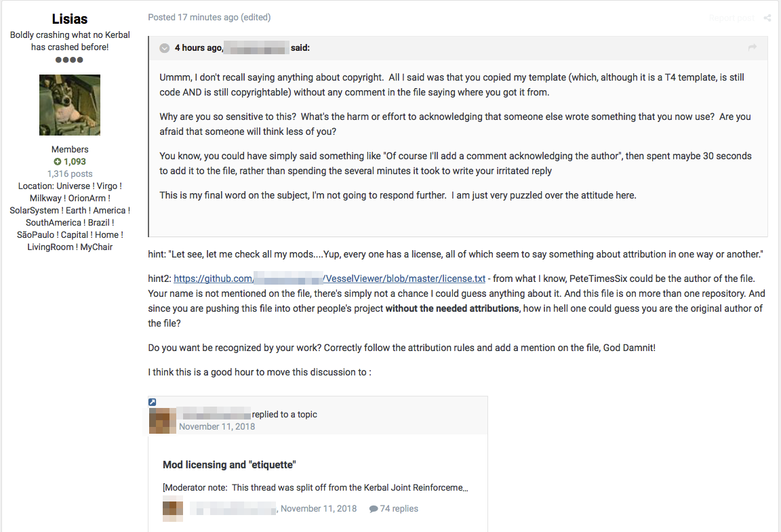Click the 'Posted 17 minutes ago' timestamp

pos(193,18)
